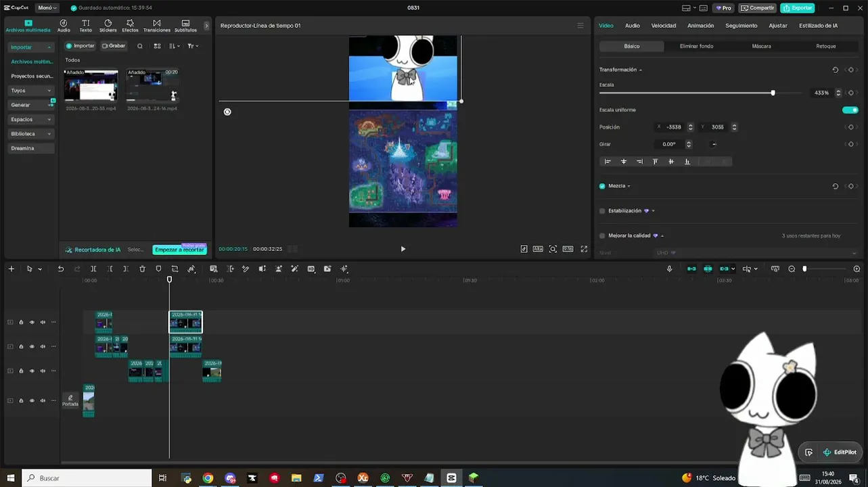Click the Grabar button

114,46
